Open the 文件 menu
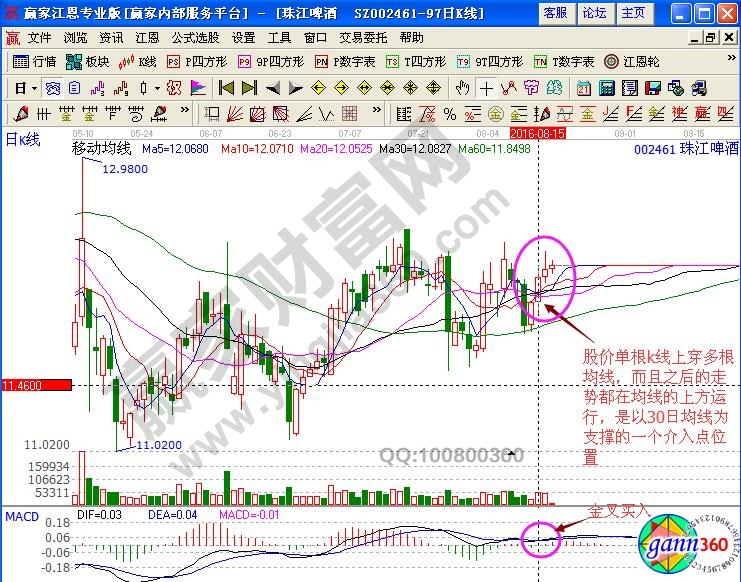 (39, 37)
